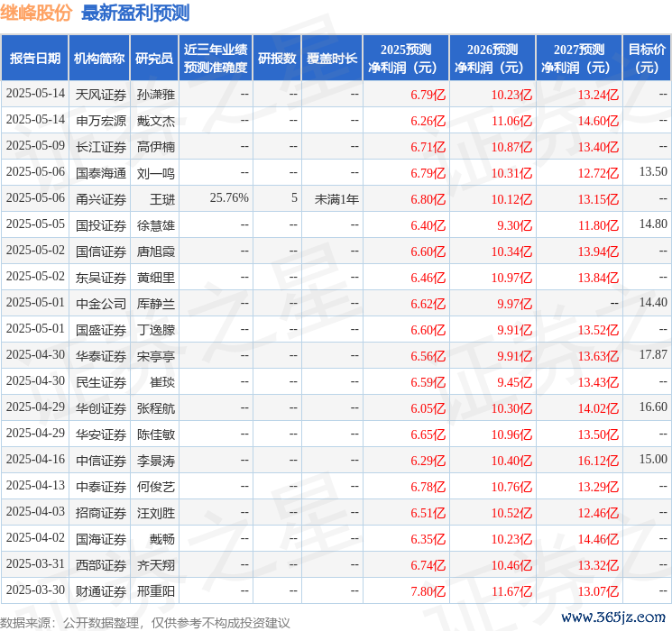The height and width of the screenshot is (631, 672).
Task: Click the 研报数 column header
Action: coord(277,59)
